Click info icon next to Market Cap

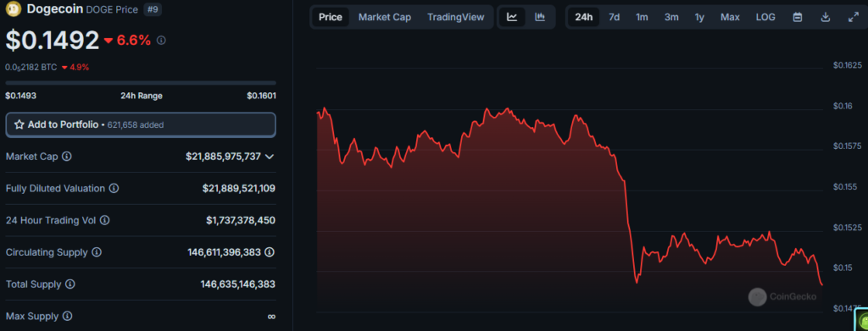coord(66,157)
